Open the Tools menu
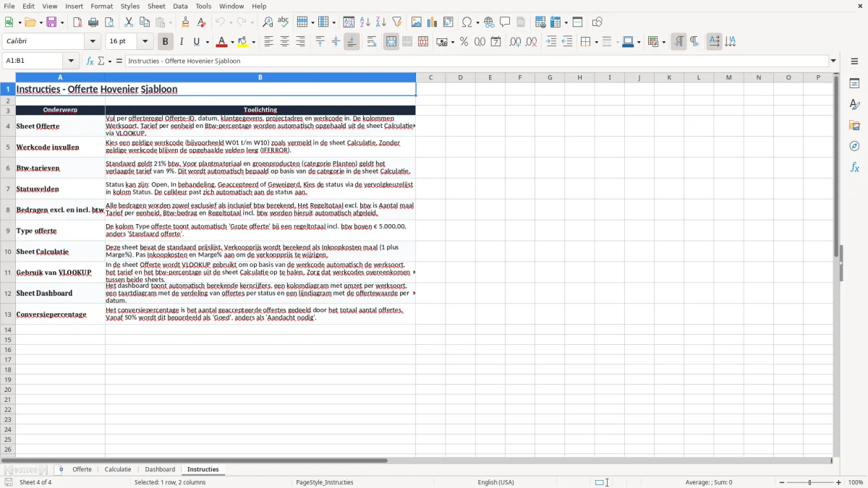The image size is (868, 488). (203, 6)
